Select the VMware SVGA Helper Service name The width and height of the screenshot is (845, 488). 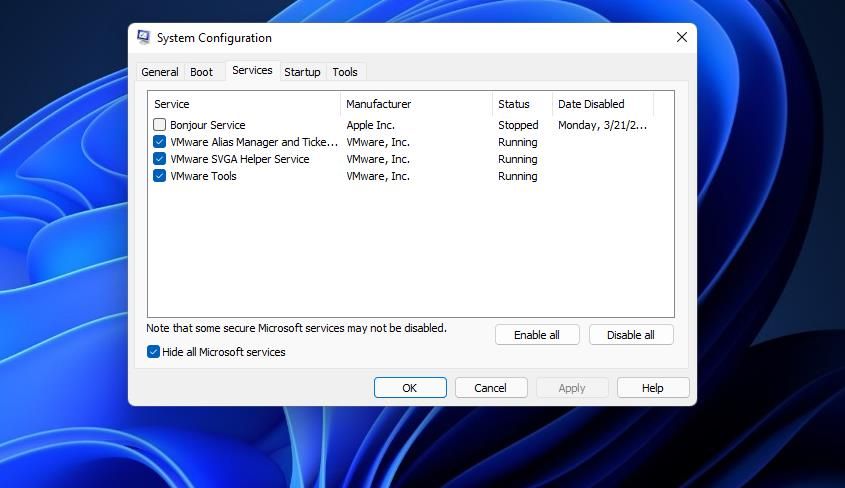point(240,159)
